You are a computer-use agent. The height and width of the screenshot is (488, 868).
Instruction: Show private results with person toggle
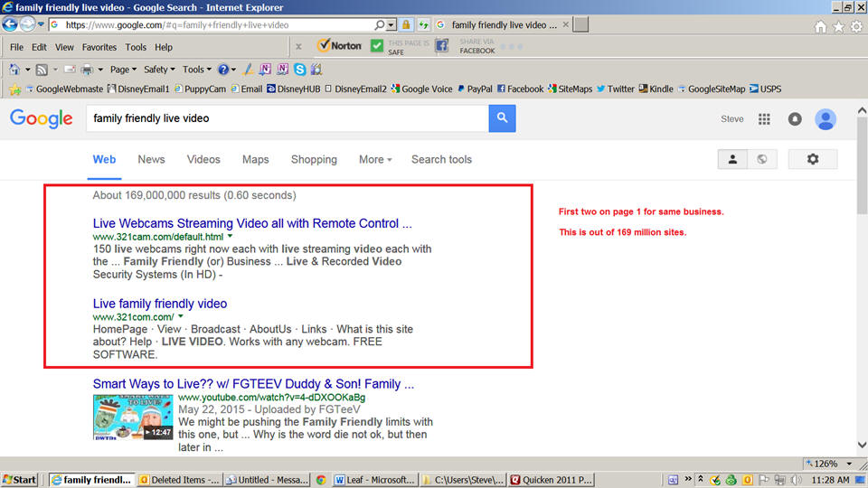pos(732,159)
